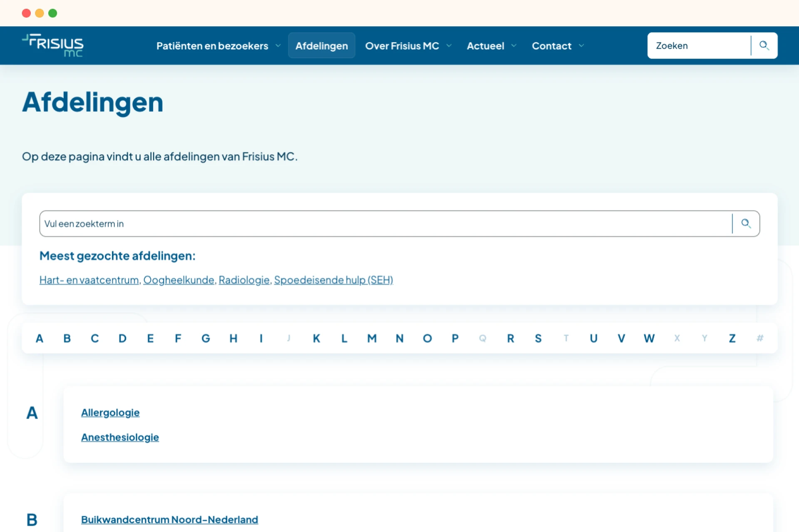Click the greyed-out letter Y
This screenshot has width=799, height=532.
pyautogui.click(x=705, y=338)
